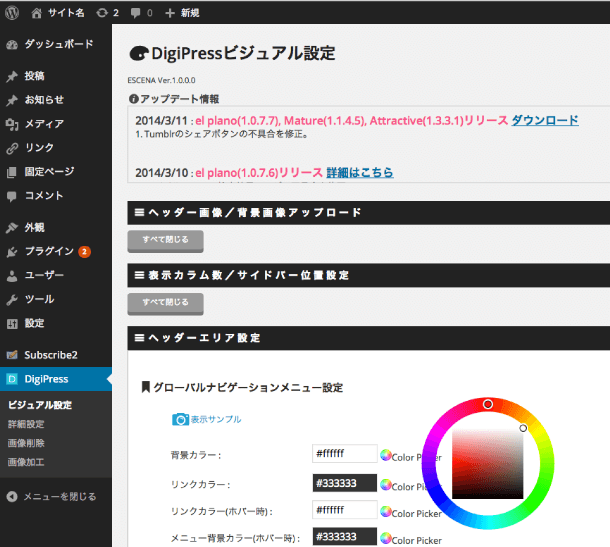The height and width of the screenshot is (547, 610).
Task: Click the hue ring marker on color wheel
Action: (x=488, y=404)
